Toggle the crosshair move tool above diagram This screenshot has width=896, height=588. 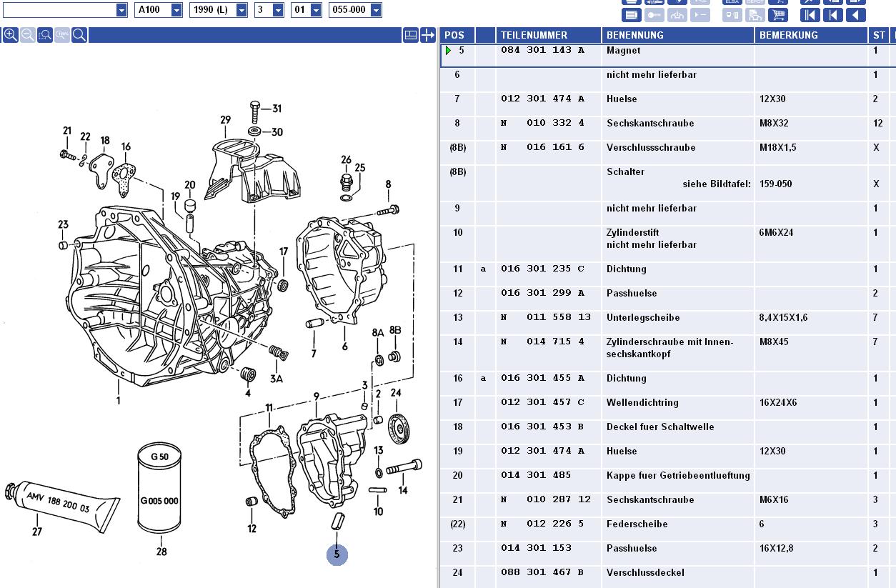click(x=427, y=35)
